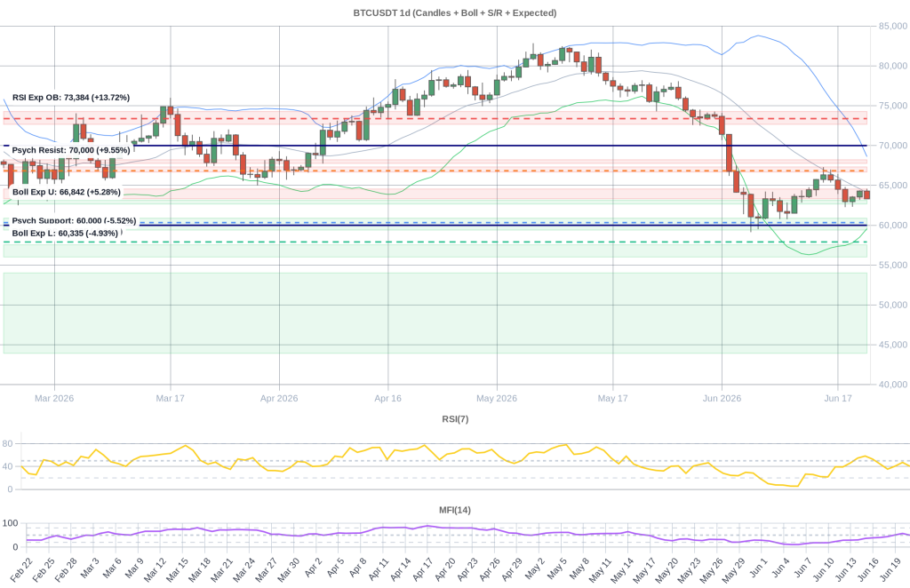Click the RSI(7) panel title
Viewport: 910px width, 588px height.
tap(455, 419)
